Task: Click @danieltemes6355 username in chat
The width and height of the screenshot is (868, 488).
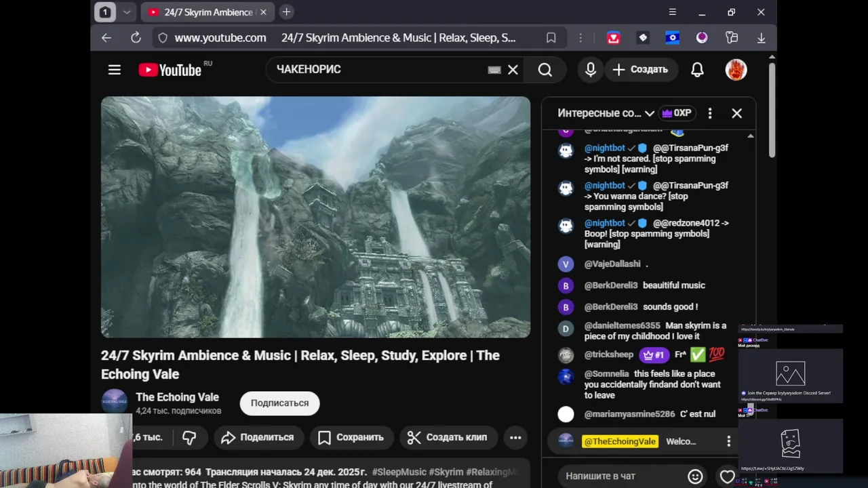Action: (x=622, y=326)
